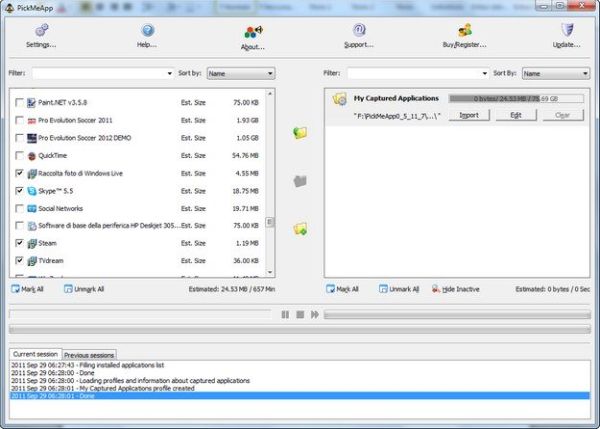Image resolution: width=600 pixels, height=429 pixels.
Task: Click the HP Deskjet software icon
Action: point(32,226)
